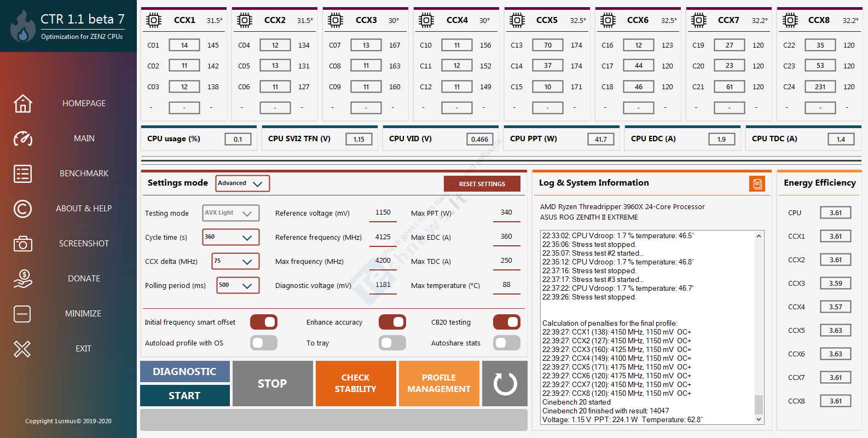The width and height of the screenshot is (868, 438).
Task: Click CPU SVI2 TFN value 1.15
Action: (x=359, y=139)
